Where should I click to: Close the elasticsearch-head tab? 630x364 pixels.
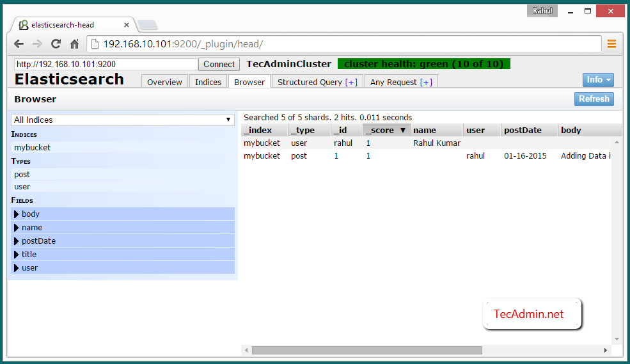(x=127, y=25)
